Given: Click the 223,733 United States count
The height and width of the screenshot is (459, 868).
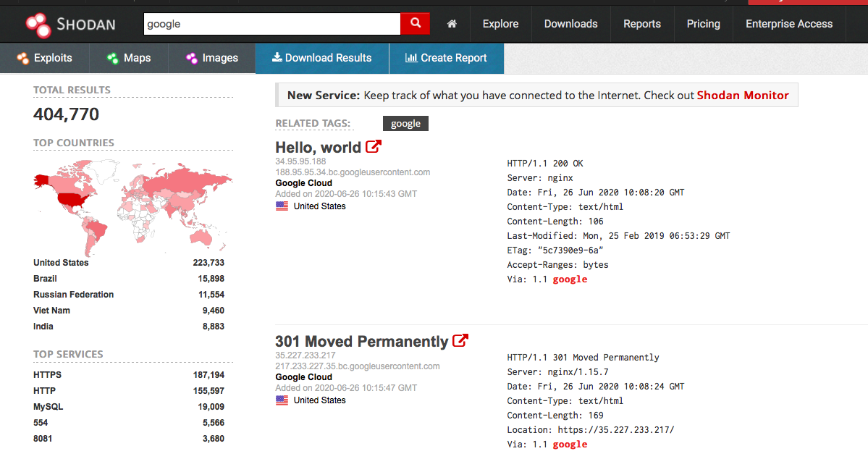Looking at the screenshot, I should [208, 263].
